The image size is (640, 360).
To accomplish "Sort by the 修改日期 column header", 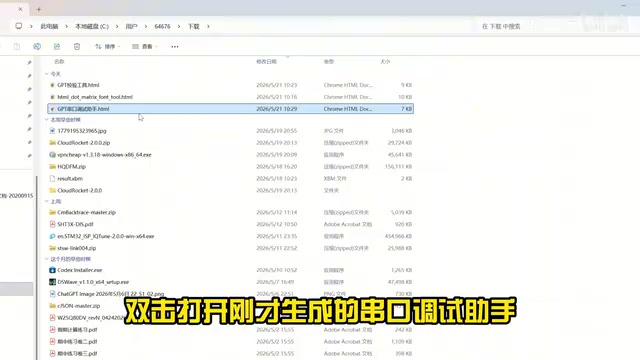I will tap(267, 62).
